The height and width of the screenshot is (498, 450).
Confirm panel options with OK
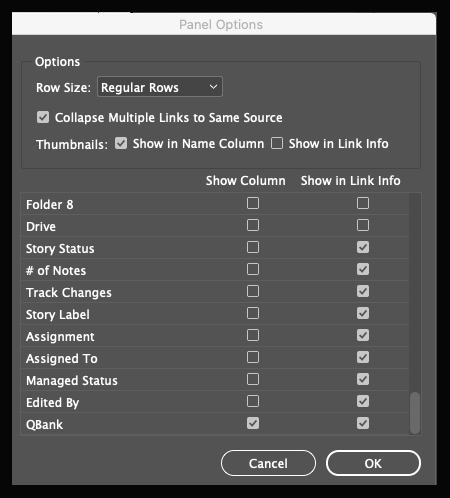click(x=373, y=463)
